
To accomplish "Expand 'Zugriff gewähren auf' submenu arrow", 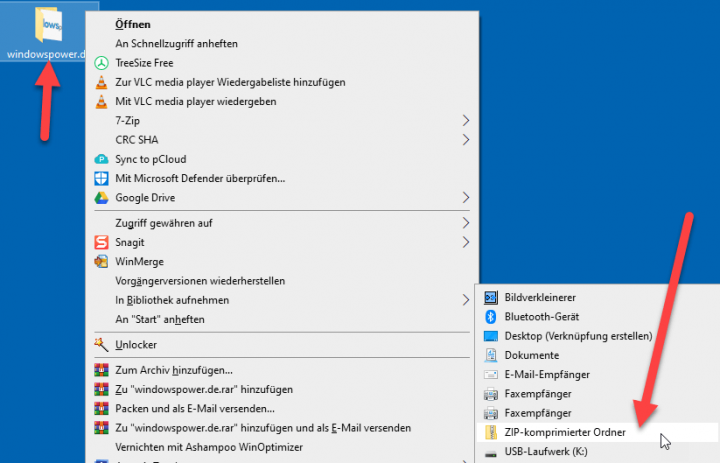I will [466, 223].
